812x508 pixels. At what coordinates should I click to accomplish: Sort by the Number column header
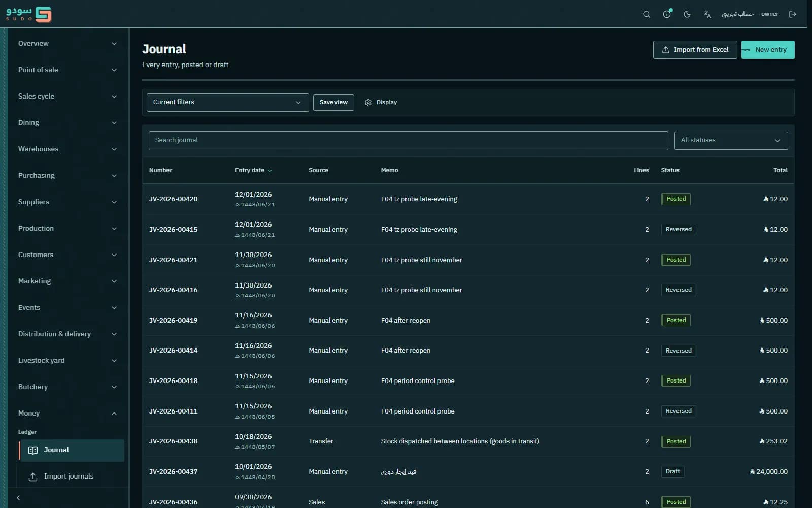[x=160, y=171]
